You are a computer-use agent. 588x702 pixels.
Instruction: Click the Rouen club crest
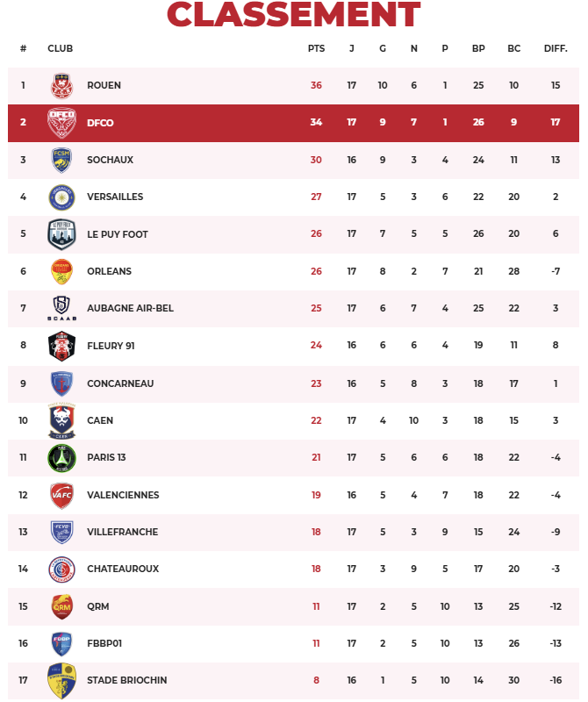[x=62, y=85]
